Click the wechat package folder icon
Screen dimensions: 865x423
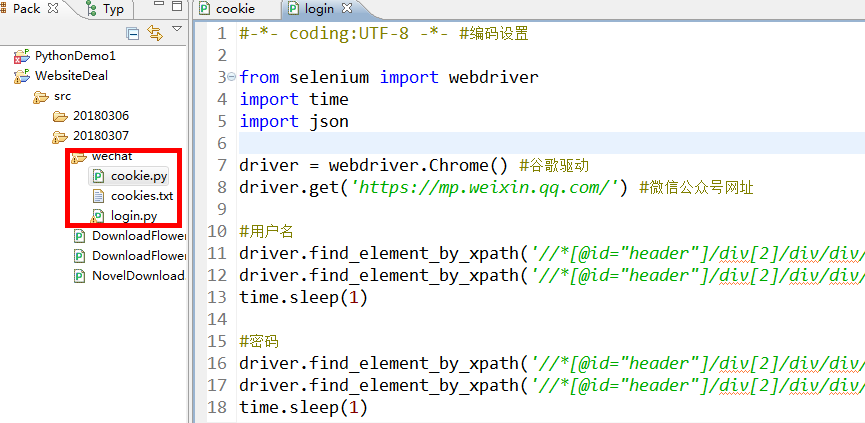(78, 158)
